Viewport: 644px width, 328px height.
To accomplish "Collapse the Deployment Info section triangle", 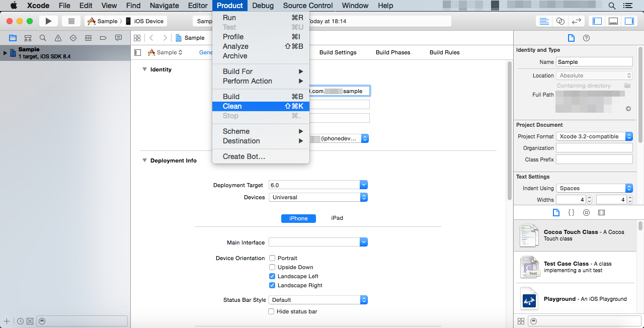I will (x=144, y=160).
